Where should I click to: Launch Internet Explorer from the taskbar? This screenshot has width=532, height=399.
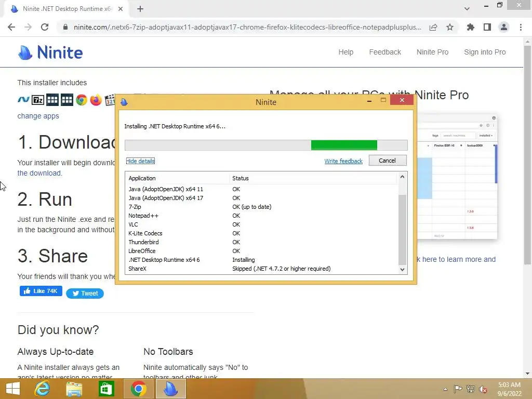[x=42, y=389]
